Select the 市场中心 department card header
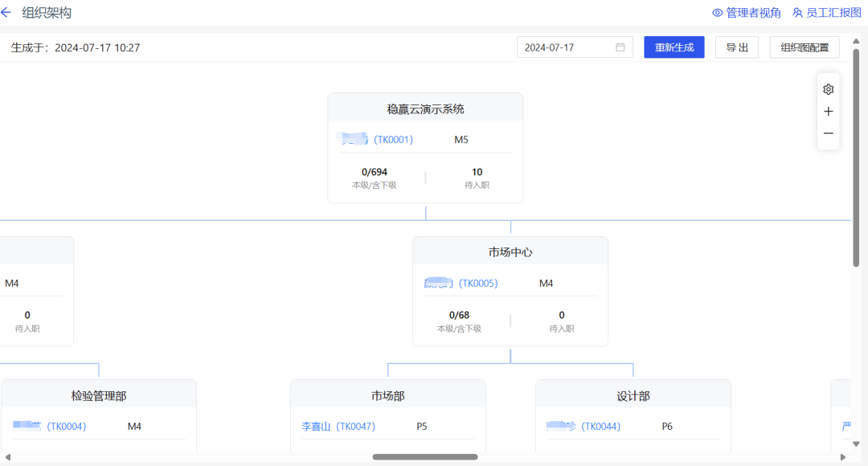The width and height of the screenshot is (868, 466). [510, 251]
